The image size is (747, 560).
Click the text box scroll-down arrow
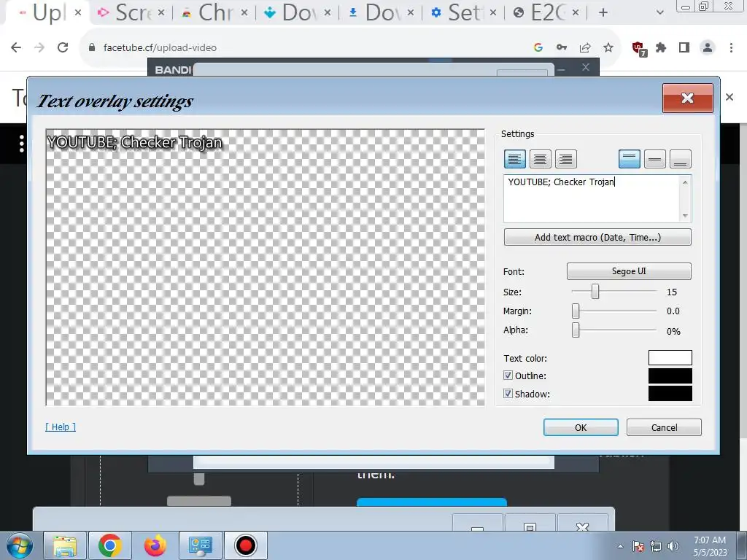pyautogui.click(x=685, y=216)
